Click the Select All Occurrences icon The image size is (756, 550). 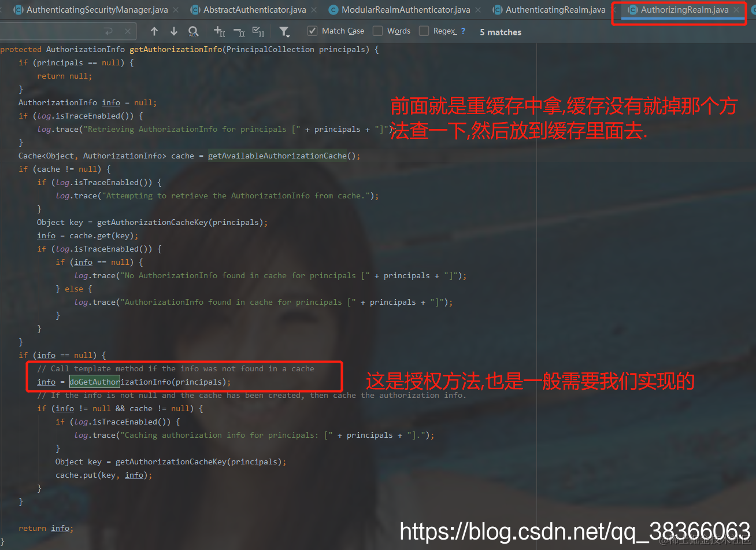259,31
